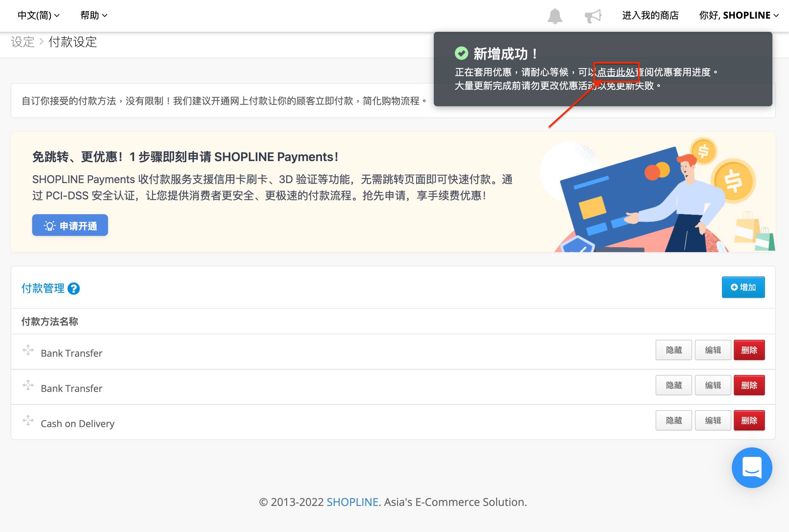Image resolution: width=789 pixels, height=532 pixels.
Task: Click the 付款设定 breadcrumb text
Action: [x=73, y=42]
